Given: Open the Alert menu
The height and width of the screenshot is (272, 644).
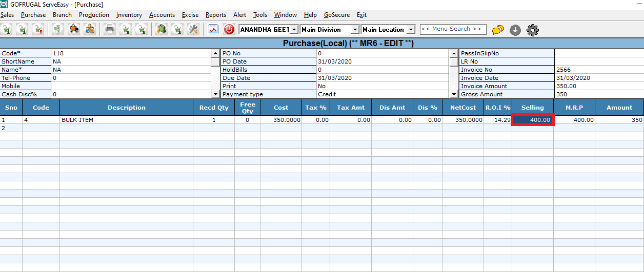Looking at the screenshot, I should pos(239,15).
